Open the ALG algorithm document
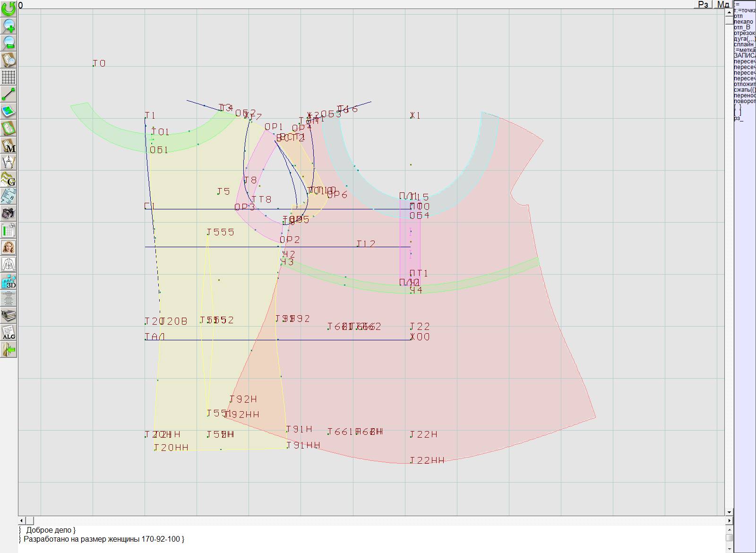Screen dimensions: 756x553 (x=9, y=333)
